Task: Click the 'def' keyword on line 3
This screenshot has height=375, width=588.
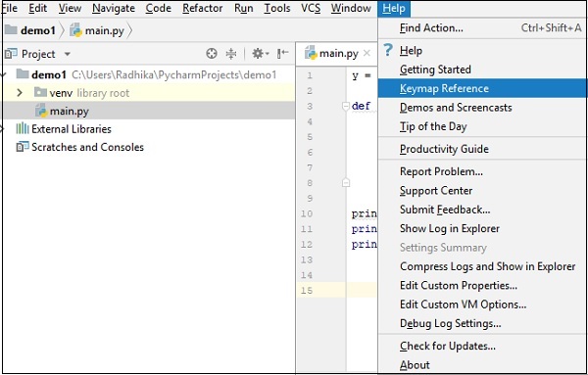Action: [361, 106]
